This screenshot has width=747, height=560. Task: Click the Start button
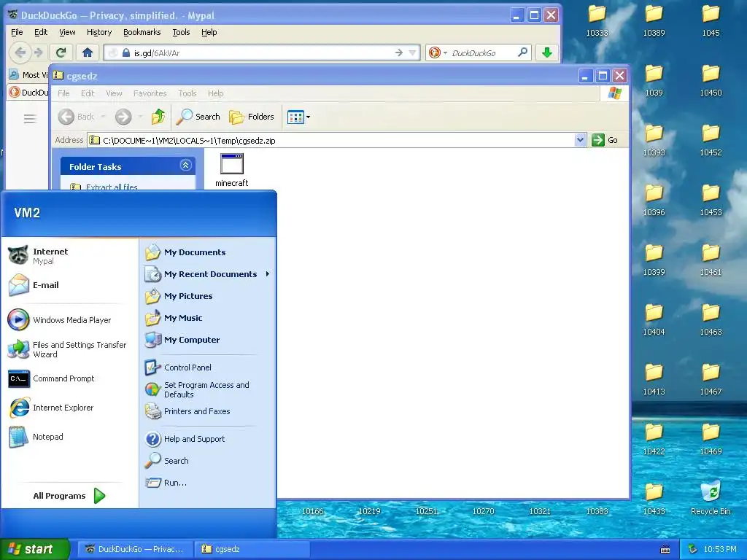coord(35,549)
